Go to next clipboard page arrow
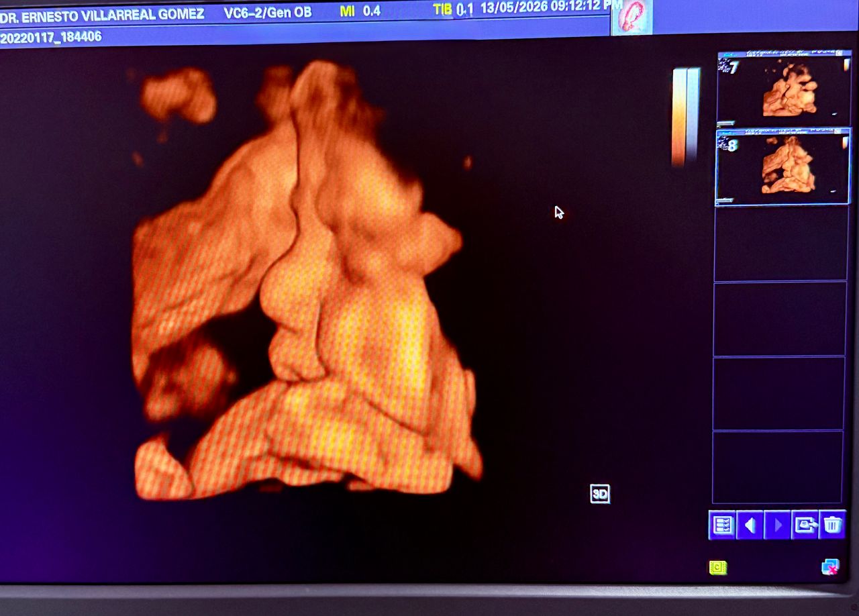Screen dimensions: 859x616 pyautogui.click(x=777, y=525)
